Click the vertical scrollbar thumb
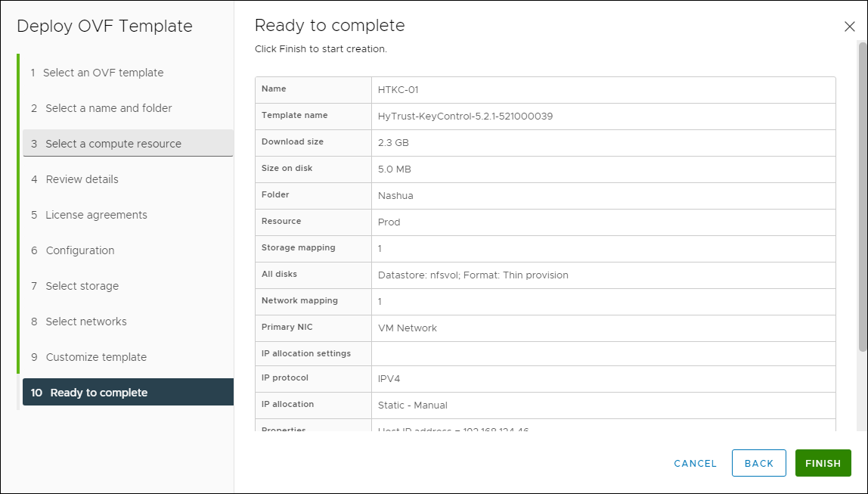The height and width of the screenshot is (494, 868). pos(863,197)
